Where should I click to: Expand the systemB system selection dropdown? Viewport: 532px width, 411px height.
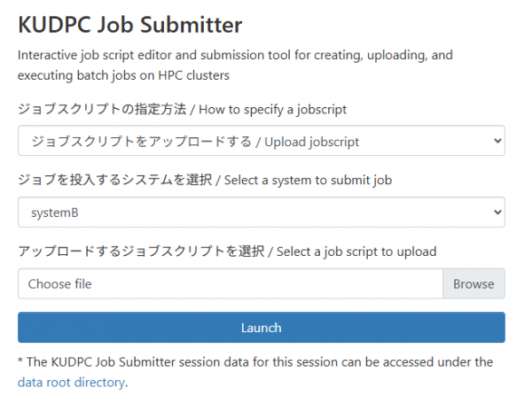point(262,212)
